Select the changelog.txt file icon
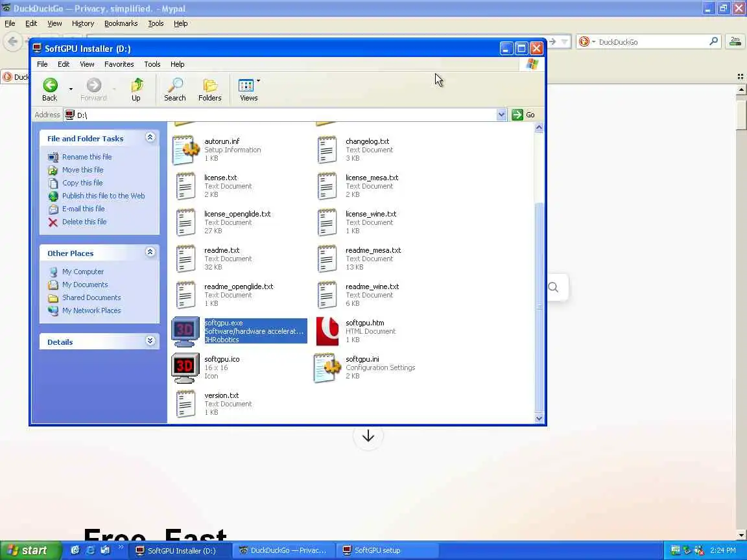 tap(327, 150)
